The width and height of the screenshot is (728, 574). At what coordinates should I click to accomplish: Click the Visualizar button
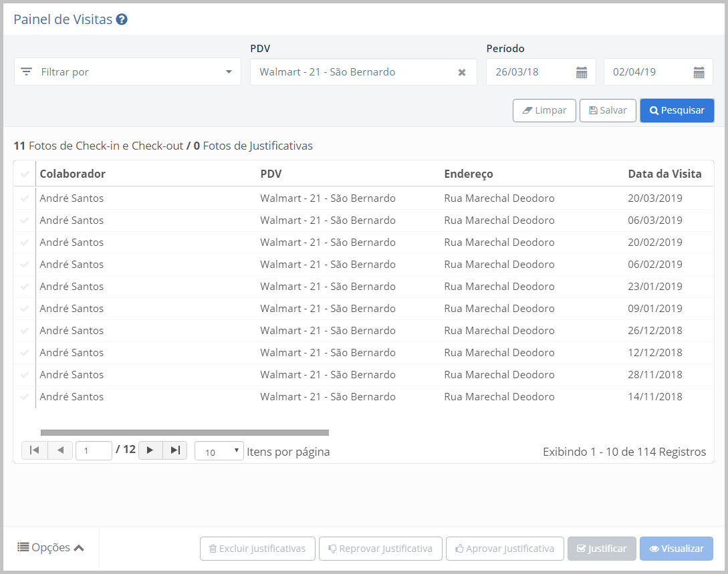point(677,549)
